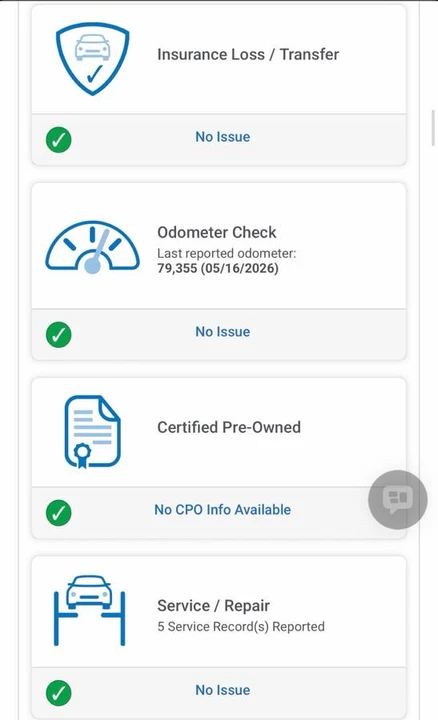This screenshot has height=720, width=438.
Task: Click the odometer gauge icon
Action: click(x=92, y=248)
